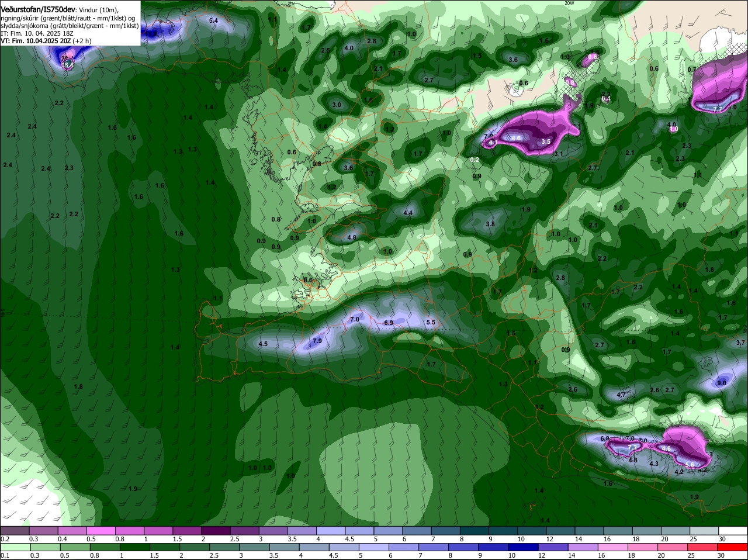Click the '5.5' precipitation value on the map
This screenshot has width=748, height=560.
point(431,322)
